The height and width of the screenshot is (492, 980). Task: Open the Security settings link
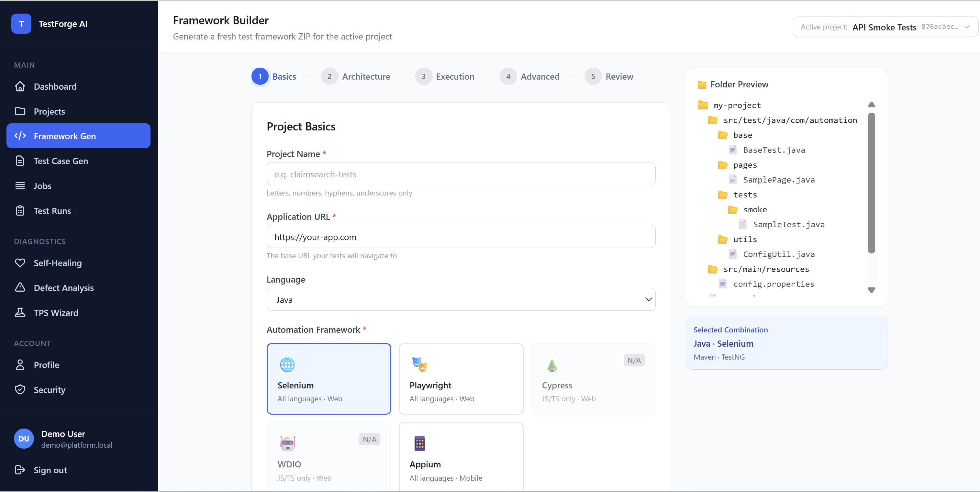pyautogui.click(x=78, y=390)
